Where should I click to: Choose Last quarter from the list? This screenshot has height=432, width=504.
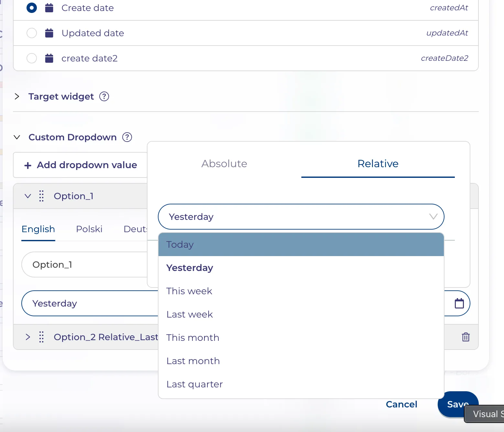(301, 384)
